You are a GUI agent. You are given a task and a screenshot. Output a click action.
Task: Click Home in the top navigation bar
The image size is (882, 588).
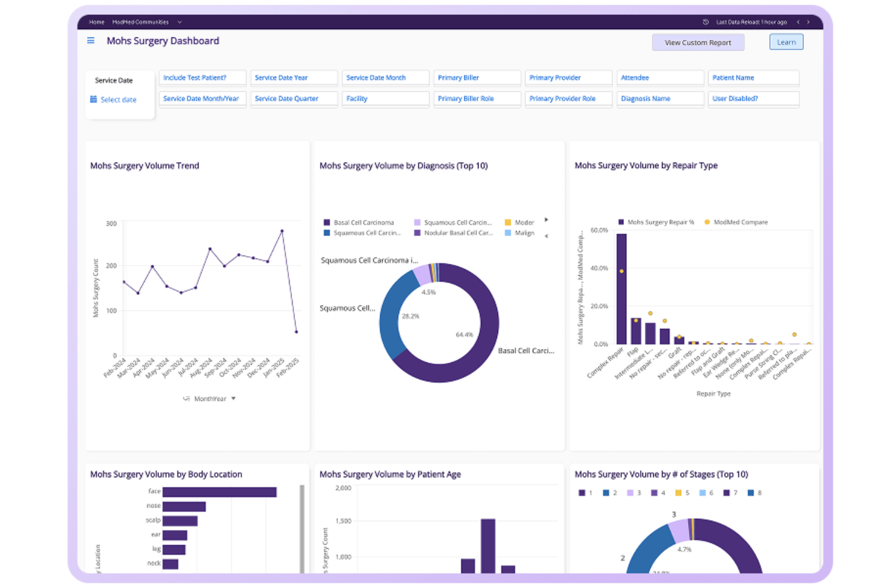(x=97, y=22)
